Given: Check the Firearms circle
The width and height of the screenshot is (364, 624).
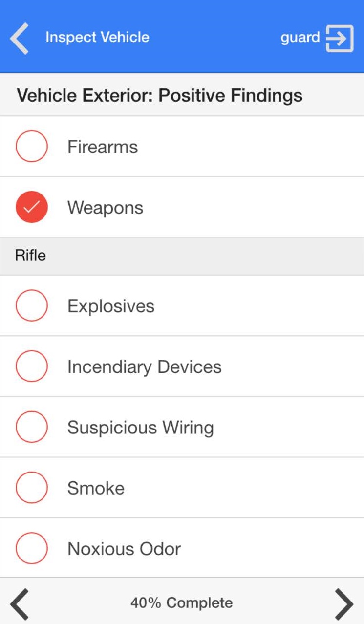Looking at the screenshot, I should [32, 146].
